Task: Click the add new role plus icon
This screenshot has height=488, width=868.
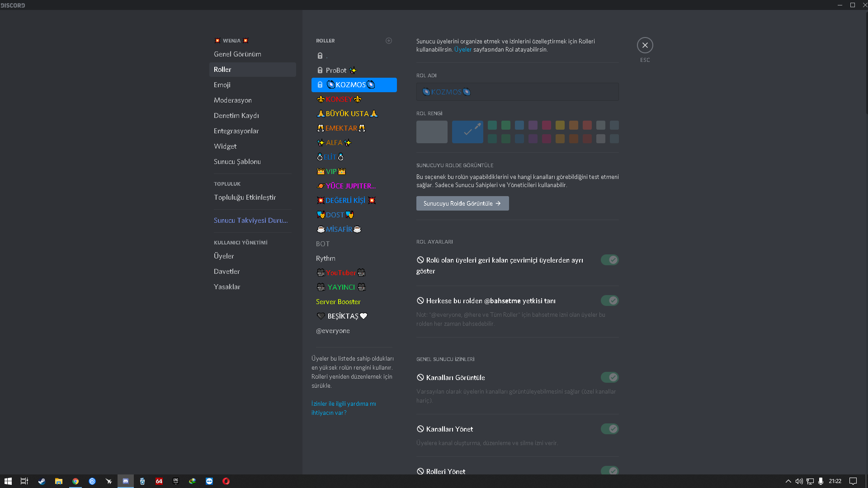Action: (388, 41)
